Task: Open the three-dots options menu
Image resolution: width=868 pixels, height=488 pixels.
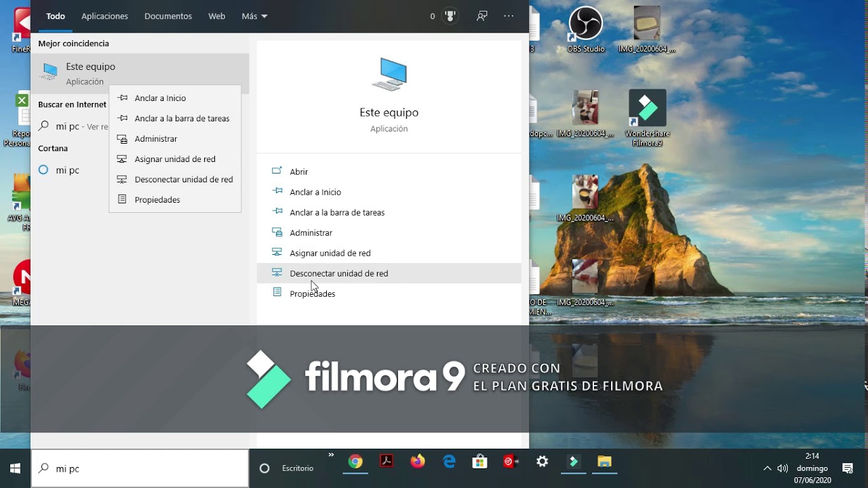Action: 509,16
